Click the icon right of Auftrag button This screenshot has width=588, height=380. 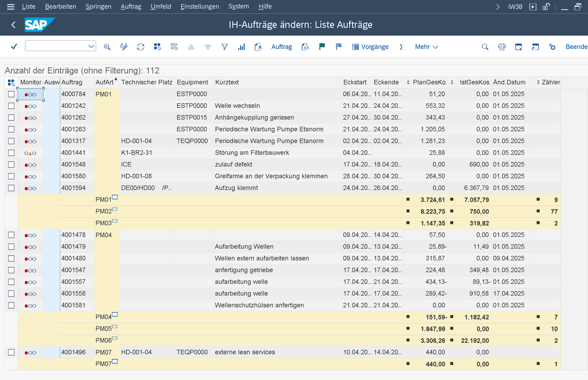pyautogui.click(x=305, y=47)
